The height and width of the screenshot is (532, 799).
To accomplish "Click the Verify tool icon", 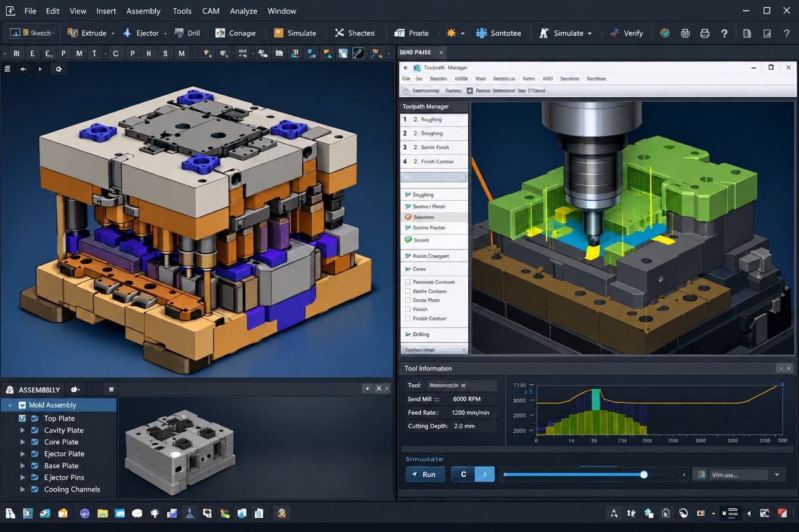I will point(615,33).
